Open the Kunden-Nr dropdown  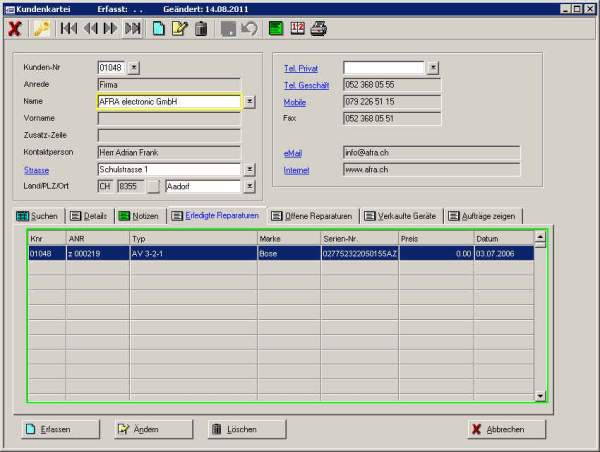coord(135,67)
